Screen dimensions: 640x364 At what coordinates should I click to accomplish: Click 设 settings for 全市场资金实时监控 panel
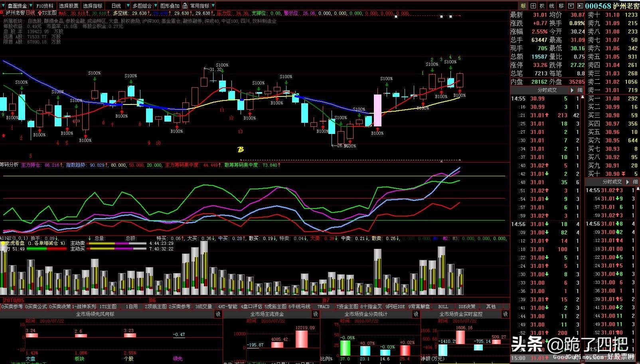coord(506,314)
